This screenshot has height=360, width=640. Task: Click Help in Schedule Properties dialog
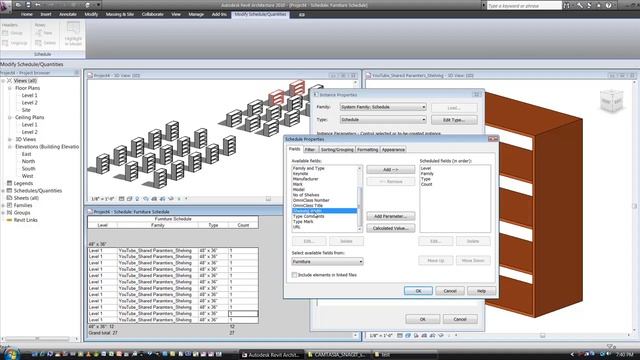481,291
